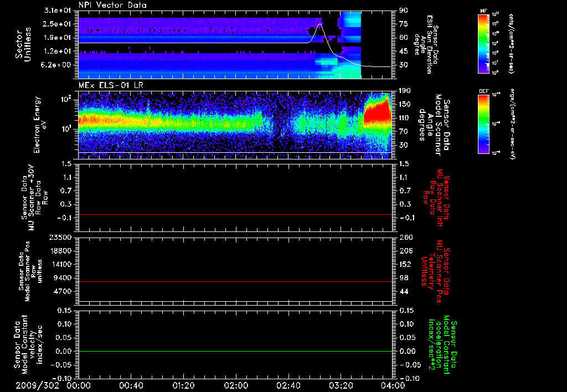The image size is (567, 392).
Task: Click the '23500' scanner position tick value
Action: pyautogui.click(x=60, y=238)
